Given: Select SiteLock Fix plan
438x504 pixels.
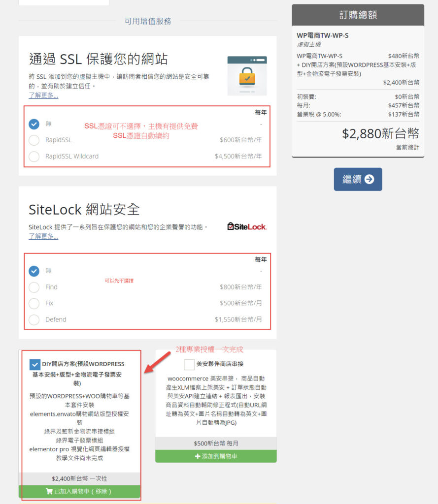Looking at the screenshot, I should tap(34, 304).
